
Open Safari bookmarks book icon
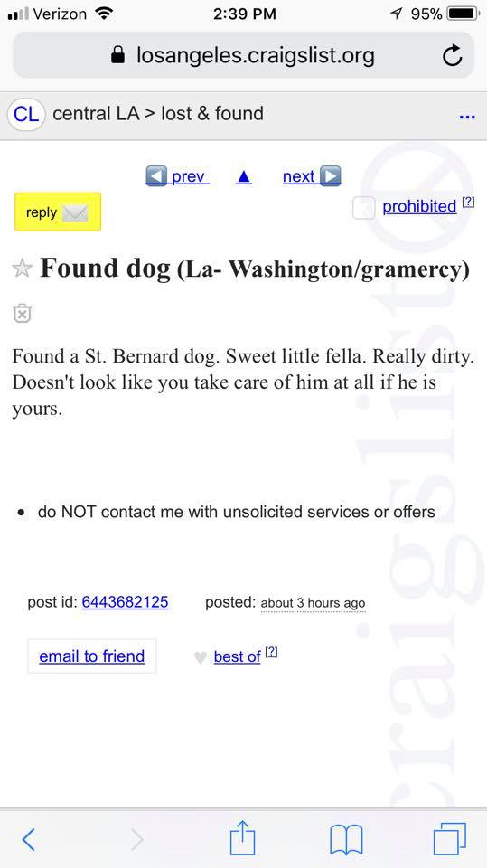(x=346, y=839)
